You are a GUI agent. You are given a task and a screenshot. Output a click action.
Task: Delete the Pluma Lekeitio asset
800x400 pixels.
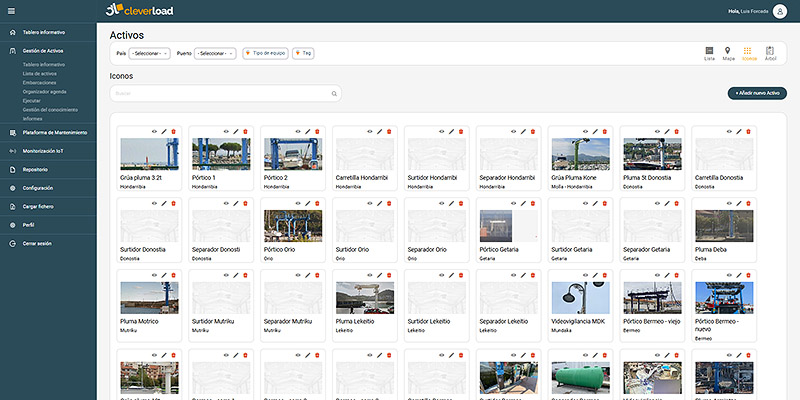coord(389,276)
